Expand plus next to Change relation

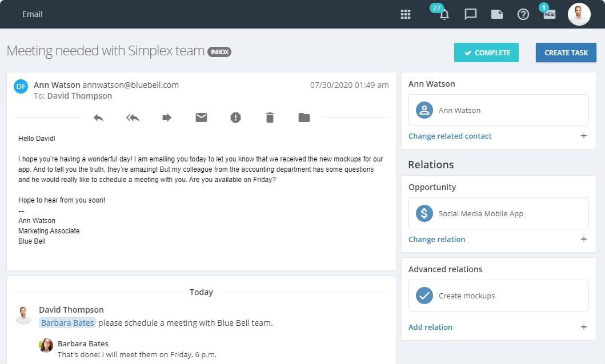pos(584,239)
